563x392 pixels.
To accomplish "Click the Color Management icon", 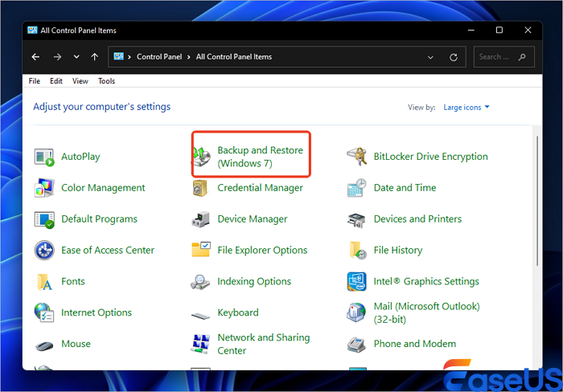I will point(43,188).
